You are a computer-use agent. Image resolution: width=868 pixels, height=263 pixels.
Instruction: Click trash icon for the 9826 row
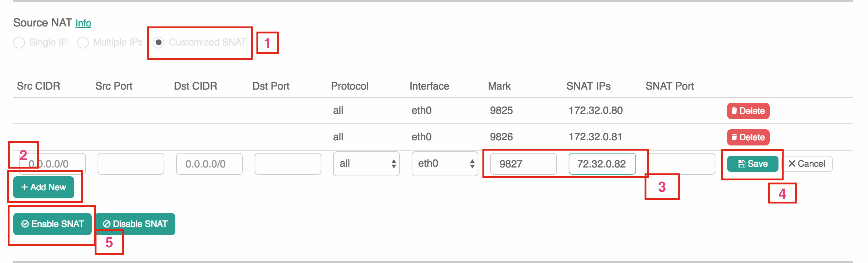pos(734,137)
